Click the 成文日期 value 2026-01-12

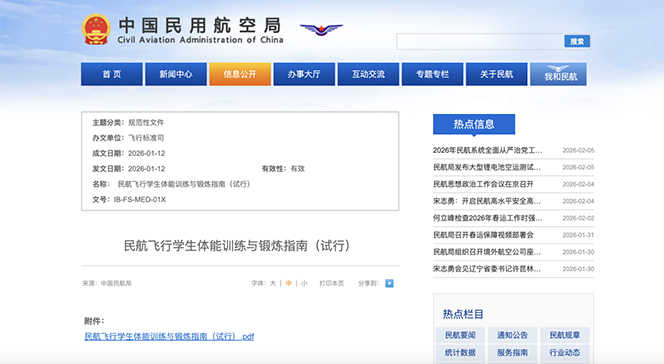point(147,153)
